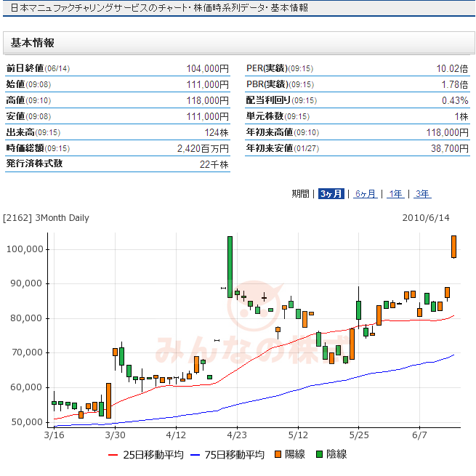Click the PER(実績) label
The height and width of the screenshot is (476, 476).
tap(267, 68)
